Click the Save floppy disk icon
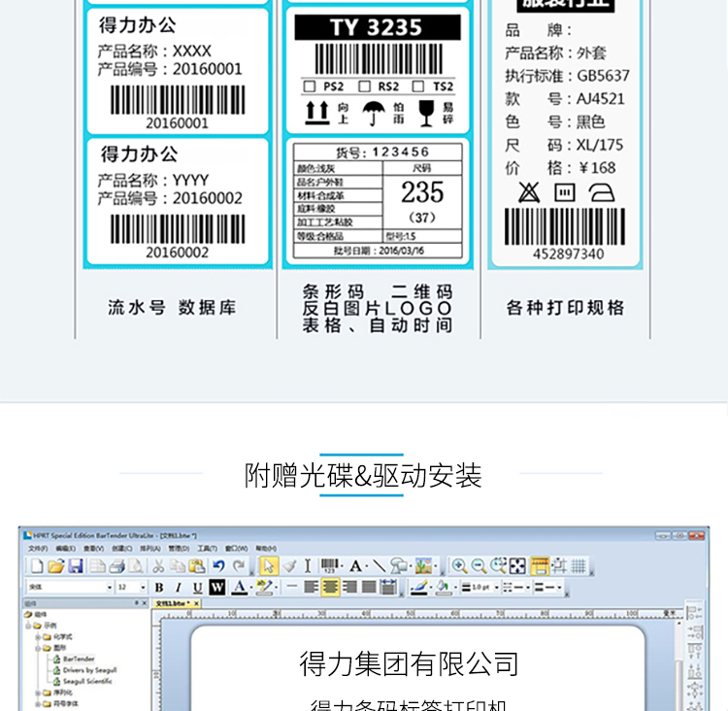This screenshot has height=711, width=728. coord(76,566)
